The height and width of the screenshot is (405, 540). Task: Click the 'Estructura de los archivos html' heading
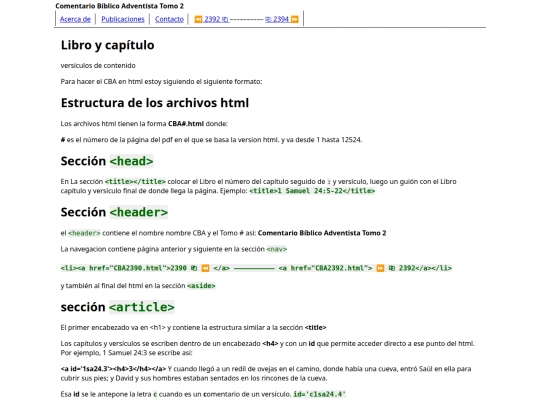(x=155, y=103)
